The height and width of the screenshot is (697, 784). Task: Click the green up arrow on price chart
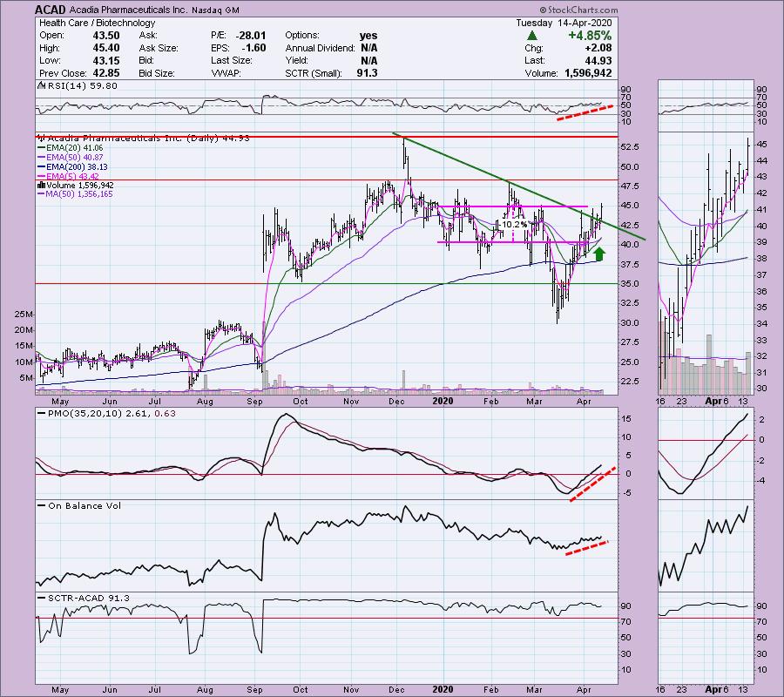click(599, 254)
